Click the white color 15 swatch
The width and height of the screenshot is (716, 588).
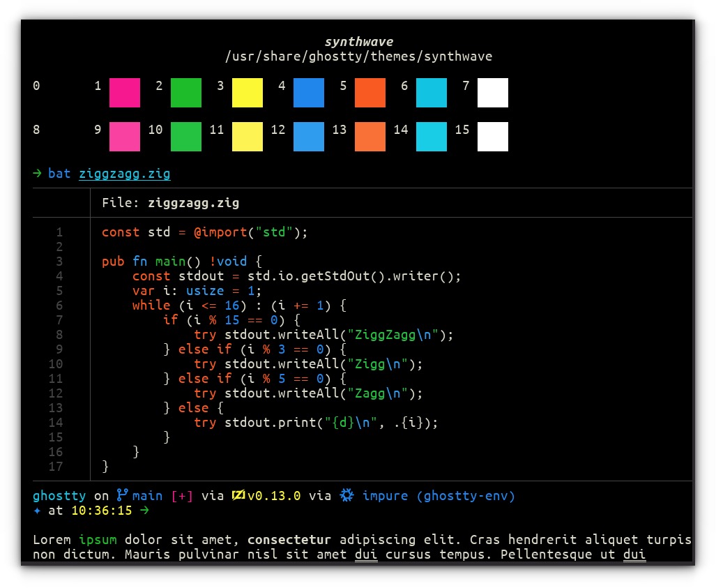click(493, 137)
